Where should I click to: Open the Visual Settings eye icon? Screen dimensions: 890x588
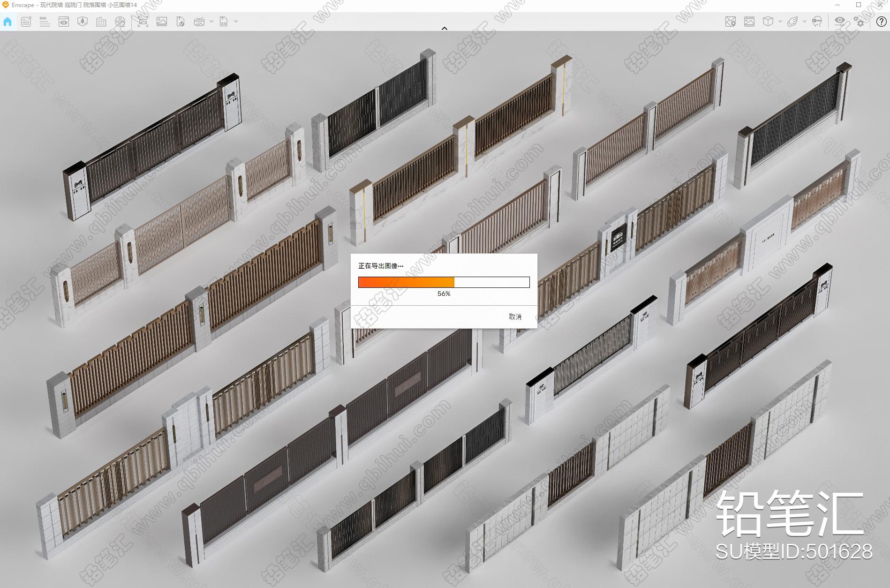click(x=840, y=22)
